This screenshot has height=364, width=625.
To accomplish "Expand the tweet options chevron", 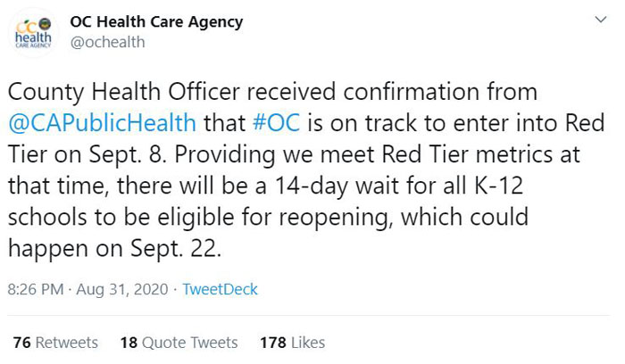I will tap(601, 19).
